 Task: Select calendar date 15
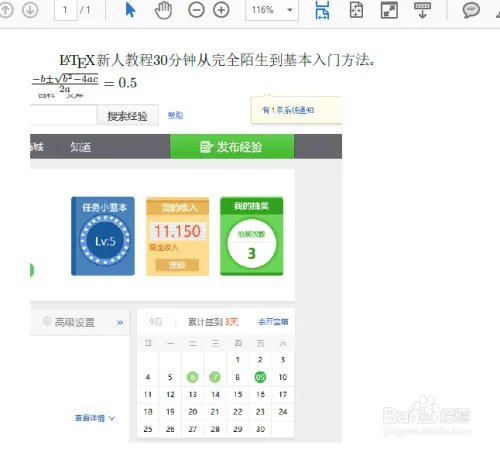pyautogui.click(x=238, y=394)
